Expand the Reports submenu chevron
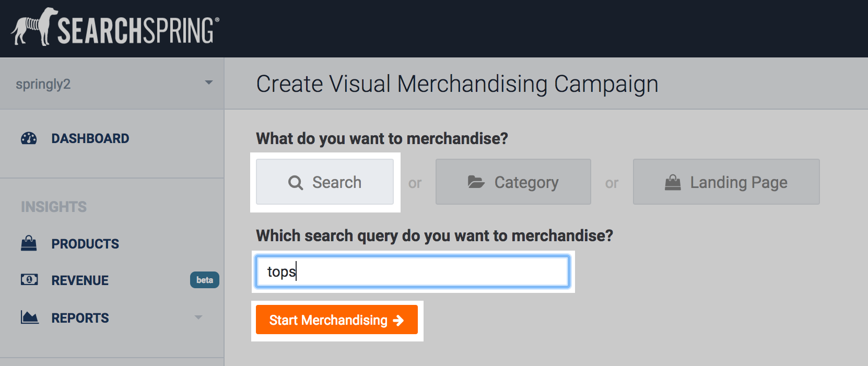The image size is (868, 366). pos(198,317)
